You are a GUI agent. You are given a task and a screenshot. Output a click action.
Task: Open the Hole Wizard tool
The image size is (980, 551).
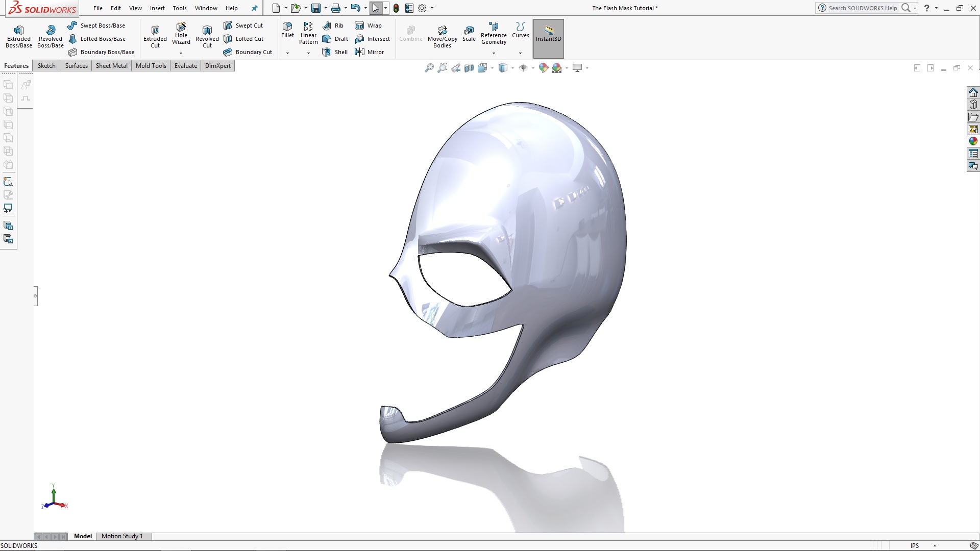pyautogui.click(x=181, y=32)
